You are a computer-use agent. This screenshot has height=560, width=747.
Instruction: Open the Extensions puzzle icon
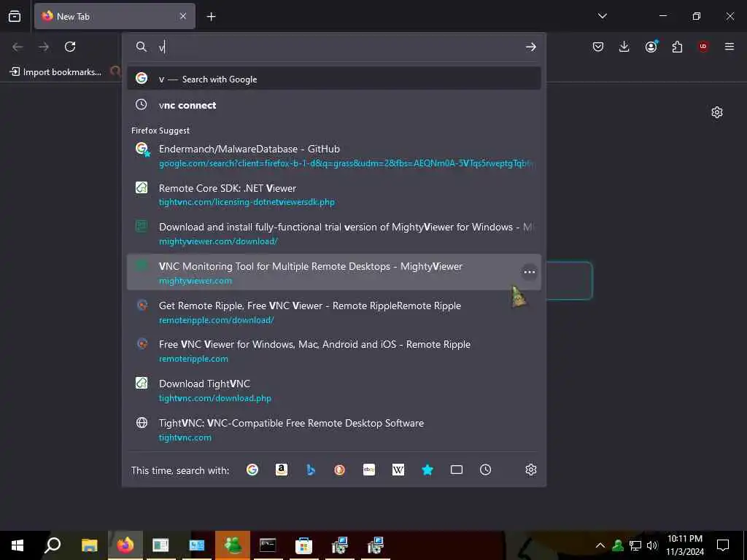[x=677, y=47]
